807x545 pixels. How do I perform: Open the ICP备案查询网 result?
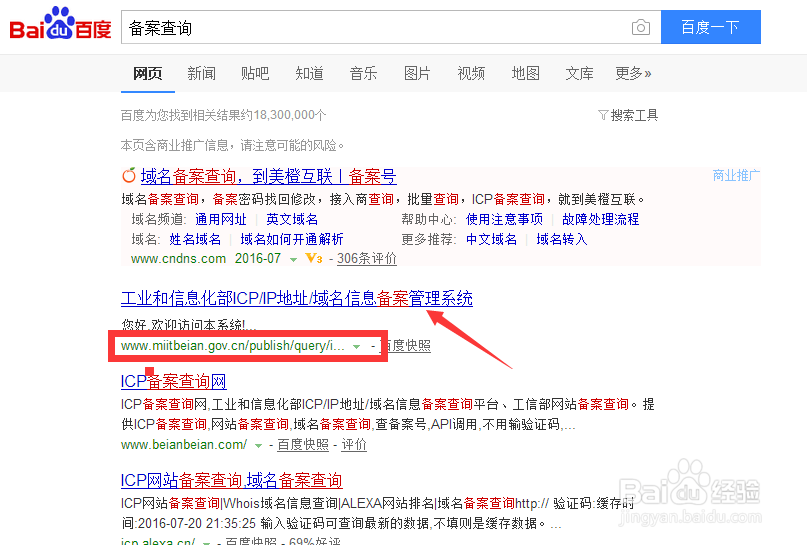click(173, 381)
